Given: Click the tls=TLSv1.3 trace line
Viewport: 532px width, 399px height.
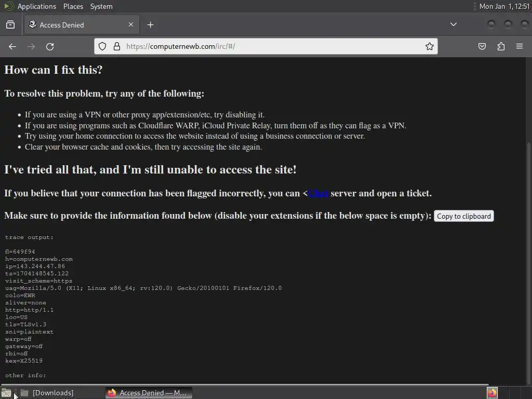Looking at the screenshot, I should (x=25, y=325).
